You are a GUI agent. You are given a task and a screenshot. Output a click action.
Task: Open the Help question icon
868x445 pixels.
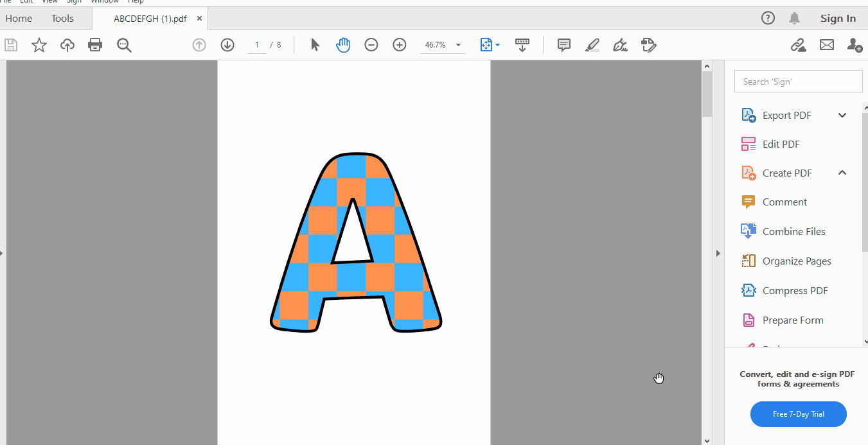point(768,18)
